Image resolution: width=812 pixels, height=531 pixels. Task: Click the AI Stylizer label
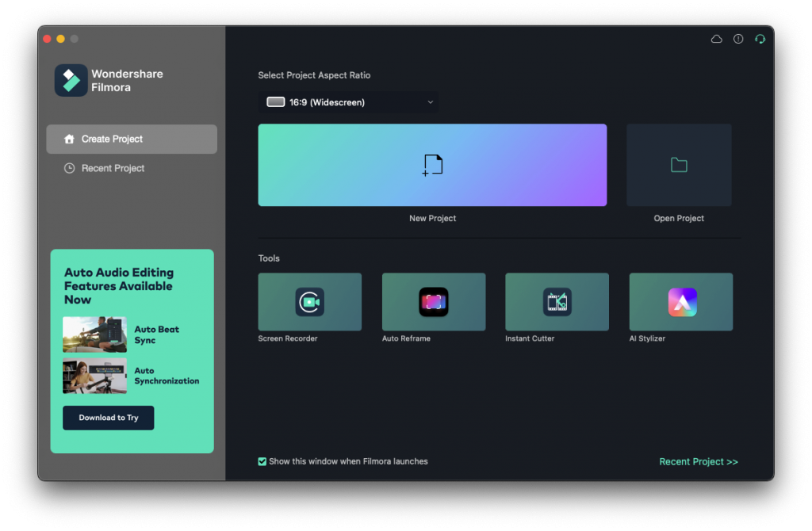pyautogui.click(x=647, y=338)
